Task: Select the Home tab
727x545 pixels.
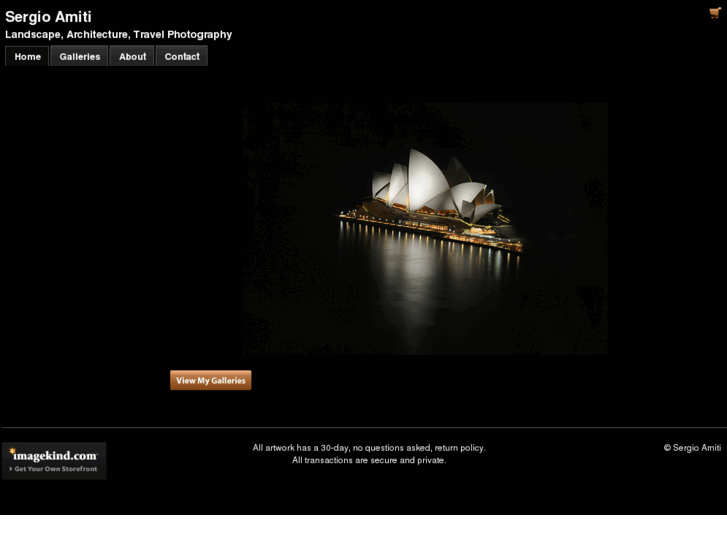Action: click(x=27, y=56)
